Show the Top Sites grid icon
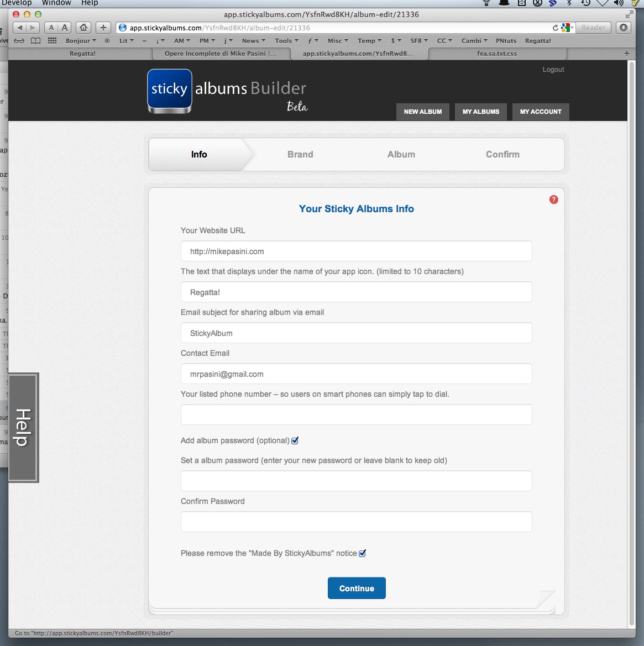The image size is (644, 646). pyautogui.click(x=53, y=41)
